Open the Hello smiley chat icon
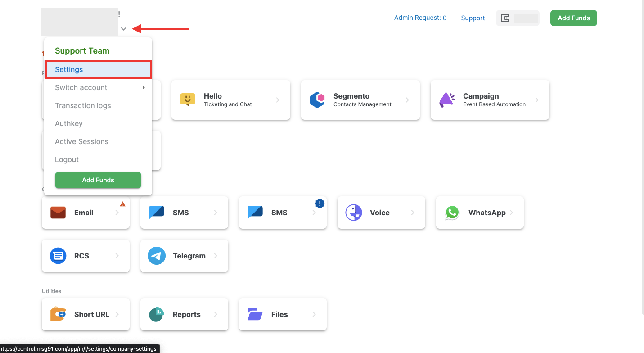The height and width of the screenshot is (353, 644). click(188, 100)
